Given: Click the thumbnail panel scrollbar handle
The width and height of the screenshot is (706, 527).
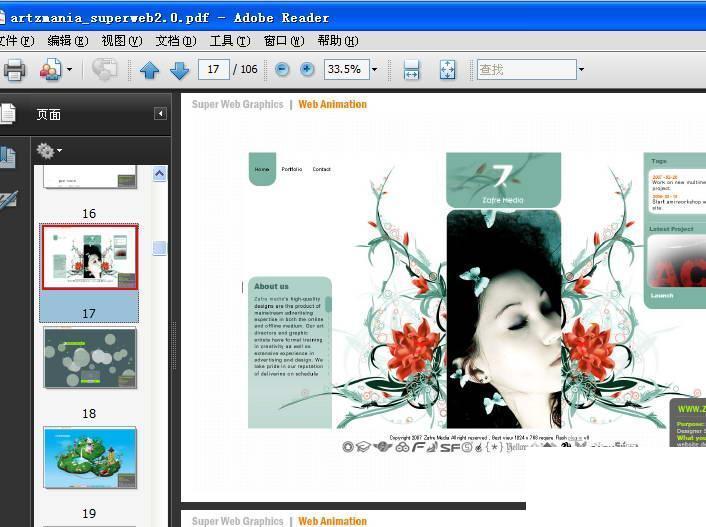Looking at the screenshot, I should point(159,248).
